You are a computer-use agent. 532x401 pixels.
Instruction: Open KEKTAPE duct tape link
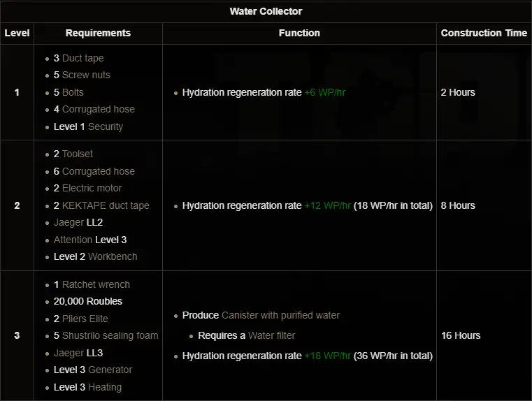(x=106, y=205)
